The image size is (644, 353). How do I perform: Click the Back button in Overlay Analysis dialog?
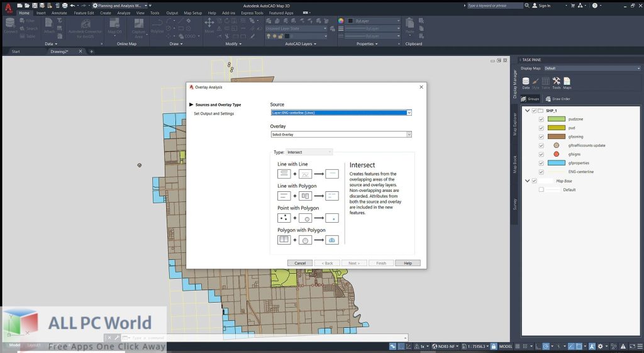tap(327, 263)
